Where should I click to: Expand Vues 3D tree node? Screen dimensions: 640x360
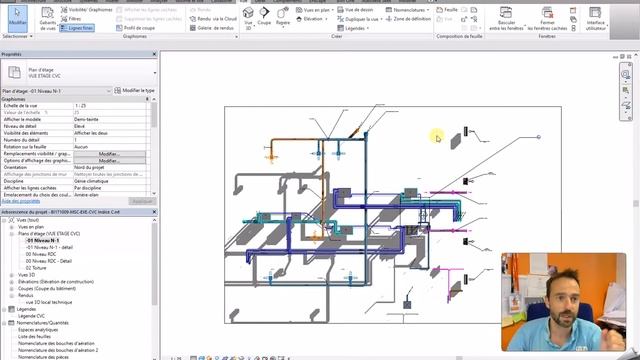tap(12, 275)
